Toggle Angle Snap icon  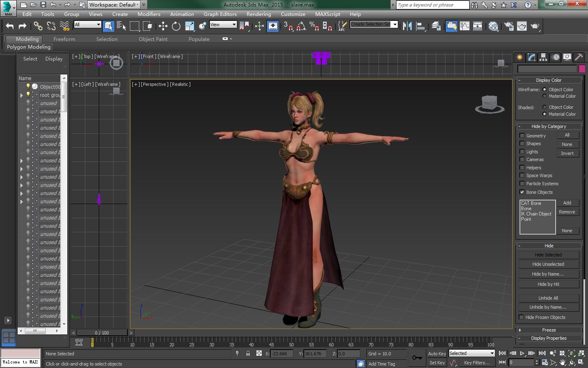click(x=301, y=26)
